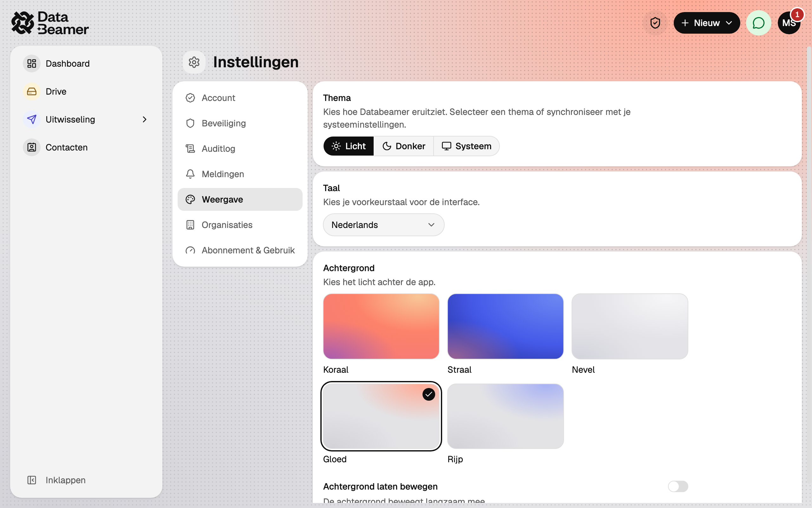Image resolution: width=812 pixels, height=508 pixels.
Task: Click the Instellingen page title
Action: [256, 62]
